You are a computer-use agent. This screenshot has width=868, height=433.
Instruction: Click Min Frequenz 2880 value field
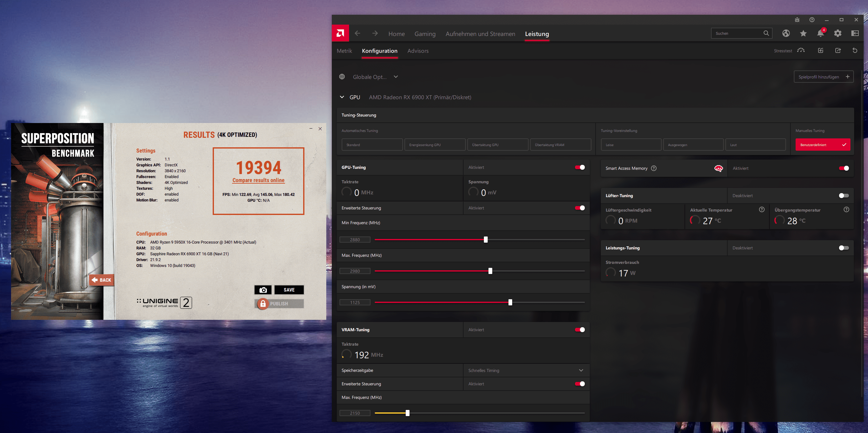[x=355, y=240]
